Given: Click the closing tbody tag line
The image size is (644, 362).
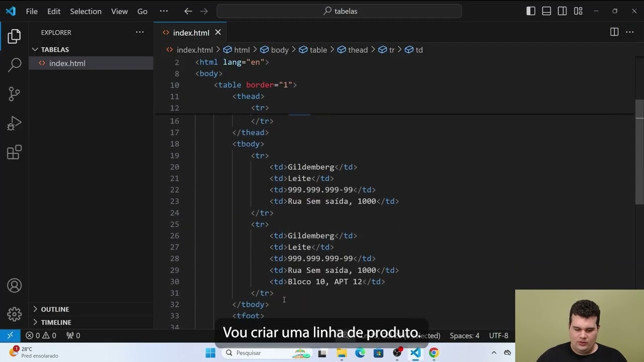Looking at the screenshot, I should click(251, 304).
